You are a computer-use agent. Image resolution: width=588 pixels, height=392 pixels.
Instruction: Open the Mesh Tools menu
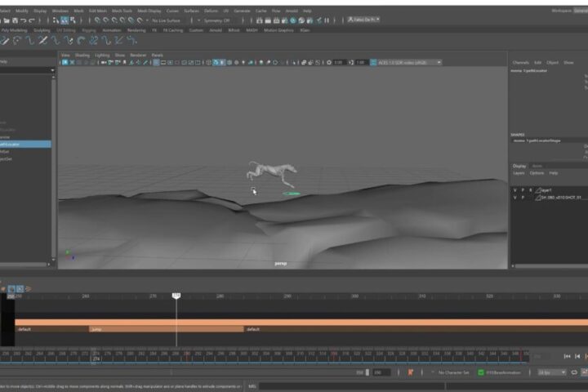click(122, 11)
